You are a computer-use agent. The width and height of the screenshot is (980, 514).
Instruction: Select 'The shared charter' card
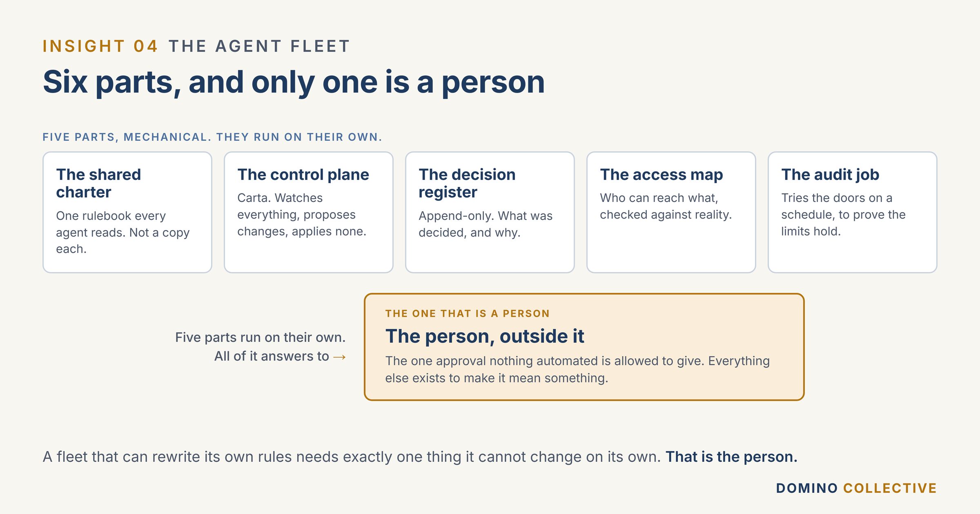127,212
